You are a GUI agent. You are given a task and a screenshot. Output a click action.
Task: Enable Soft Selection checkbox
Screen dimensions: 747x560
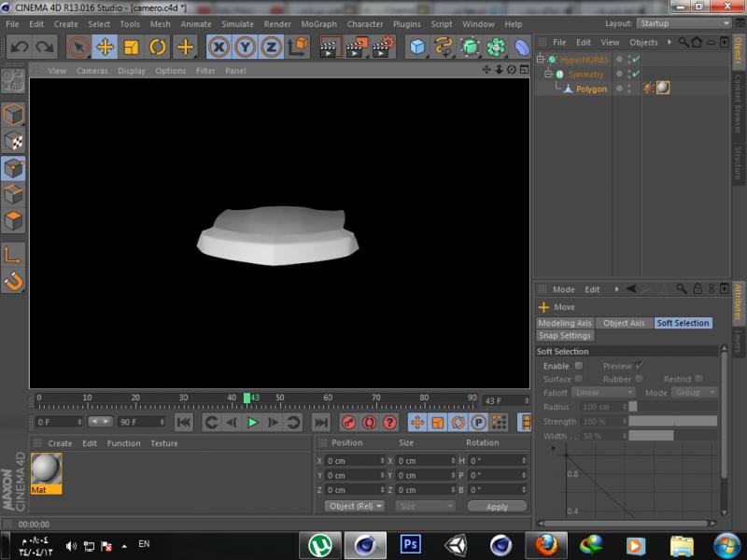coord(579,366)
